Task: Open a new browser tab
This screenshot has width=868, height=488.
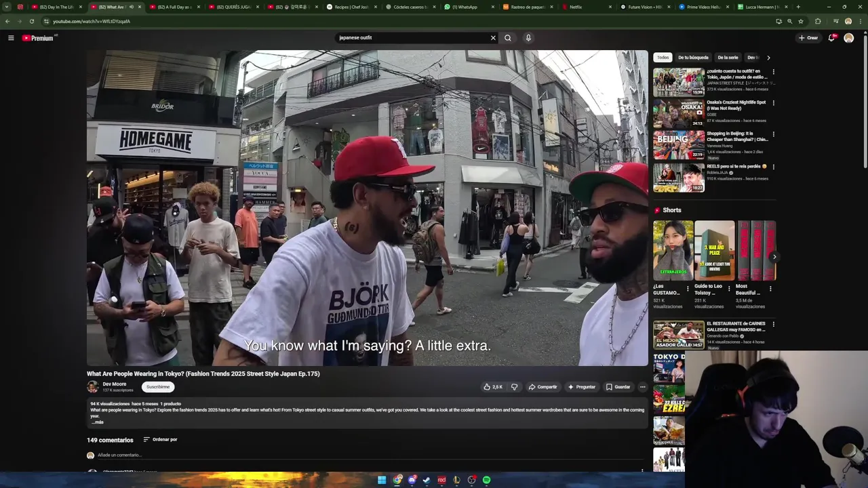Action: [798, 7]
